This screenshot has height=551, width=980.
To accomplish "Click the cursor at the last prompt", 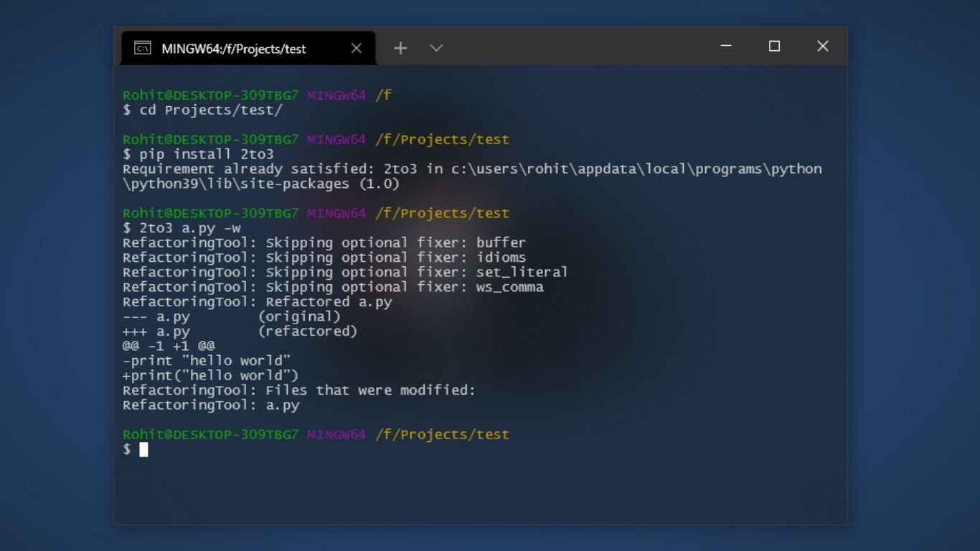I will 143,450.
